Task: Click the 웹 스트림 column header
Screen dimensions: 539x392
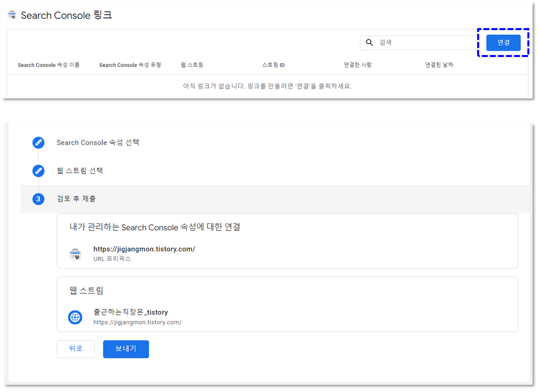Action: tap(192, 65)
